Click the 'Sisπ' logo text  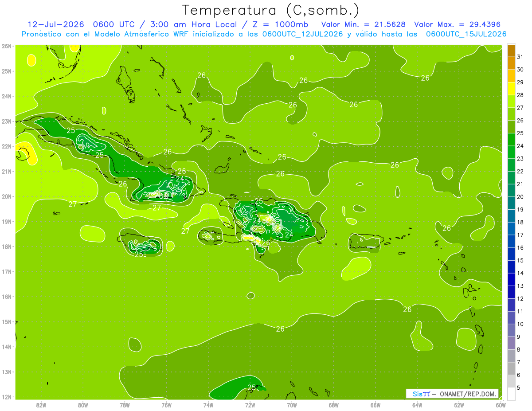pos(421,394)
